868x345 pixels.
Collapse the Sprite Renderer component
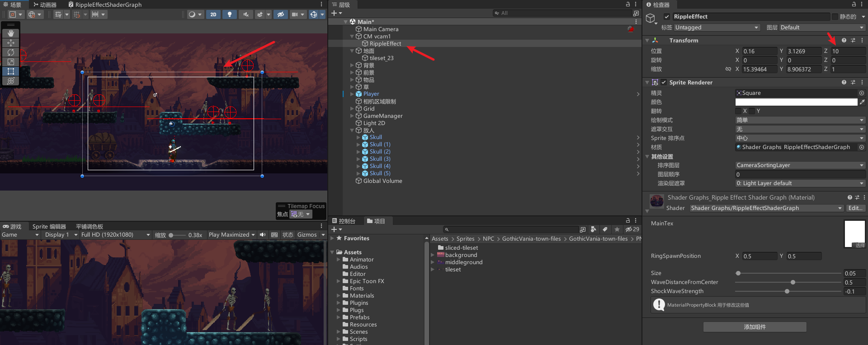click(647, 83)
